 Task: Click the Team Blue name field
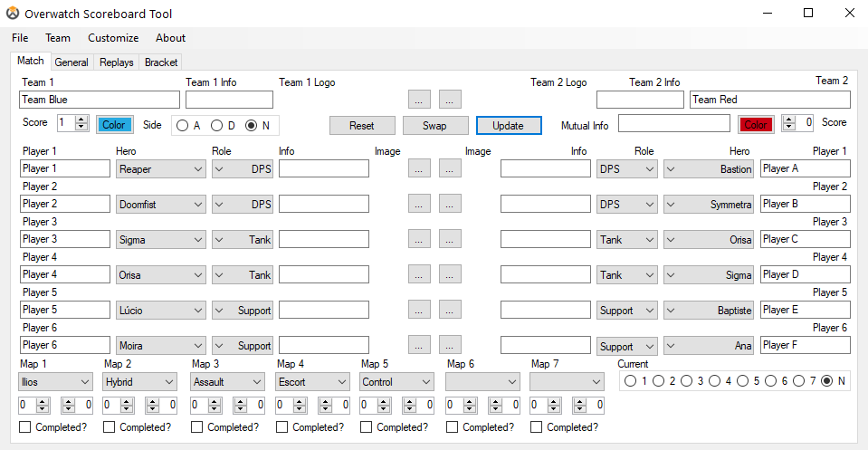tap(100, 100)
